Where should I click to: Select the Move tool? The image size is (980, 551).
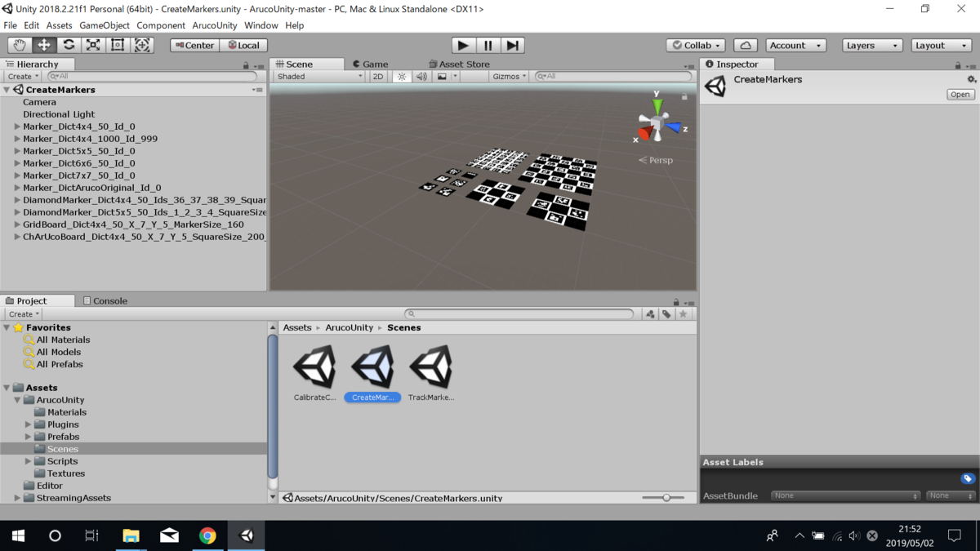click(43, 45)
